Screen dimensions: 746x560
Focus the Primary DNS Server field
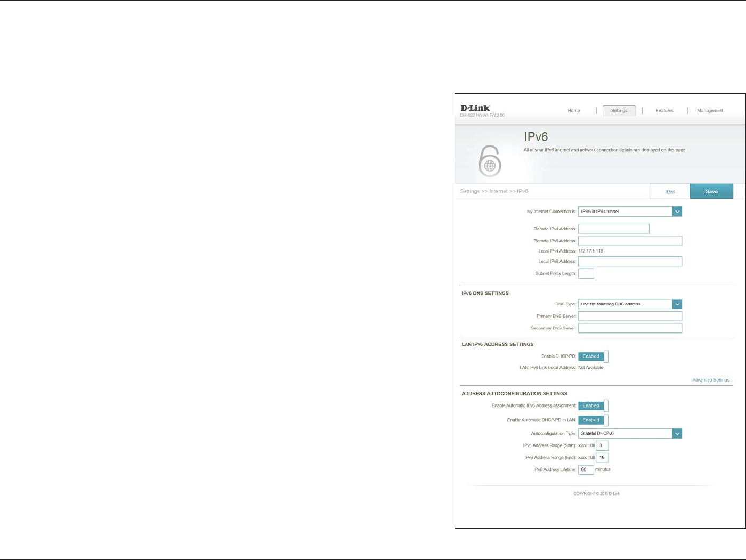point(630,316)
